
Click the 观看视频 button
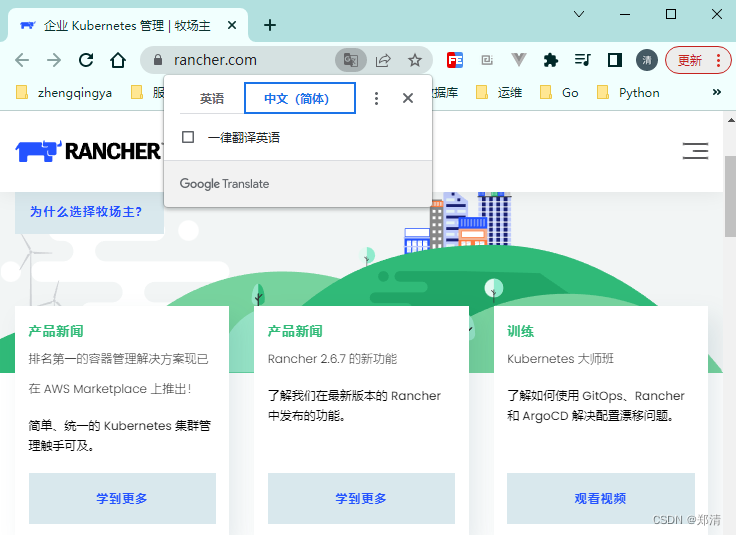(600, 498)
